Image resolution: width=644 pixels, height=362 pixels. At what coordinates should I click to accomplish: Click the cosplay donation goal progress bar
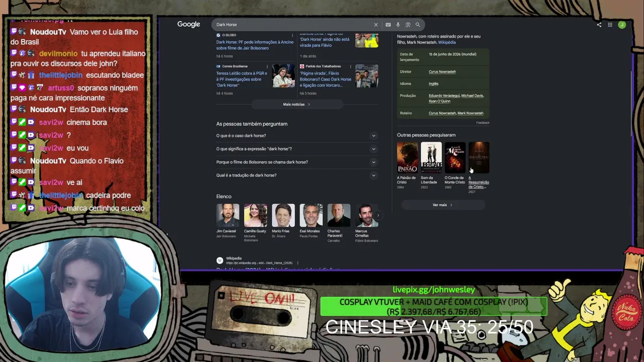tap(434, 307)
